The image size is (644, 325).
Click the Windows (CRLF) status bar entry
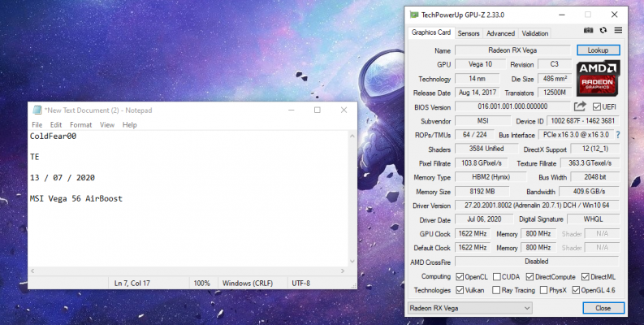247,283
